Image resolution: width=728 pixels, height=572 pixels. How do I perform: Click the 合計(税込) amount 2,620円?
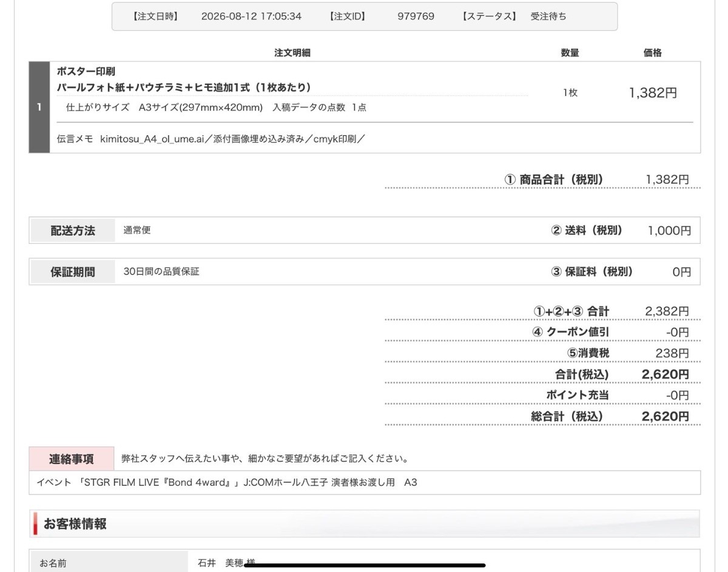(x=666, y=374)
